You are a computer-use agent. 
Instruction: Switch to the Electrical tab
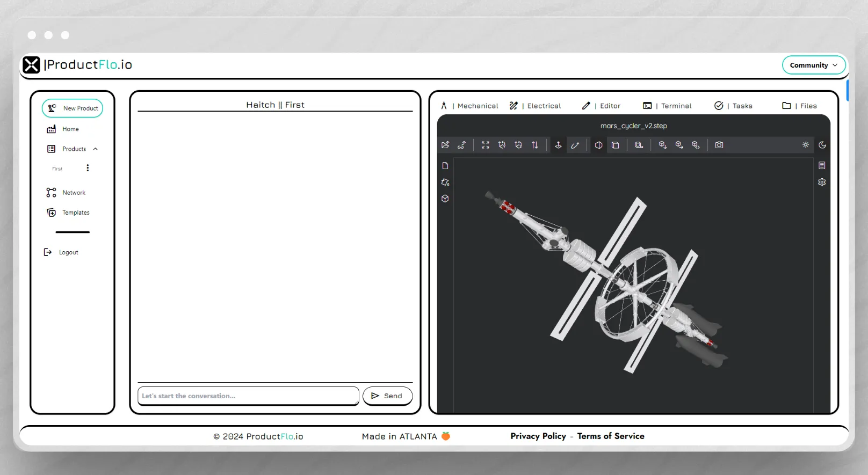[x=536, y=106]
